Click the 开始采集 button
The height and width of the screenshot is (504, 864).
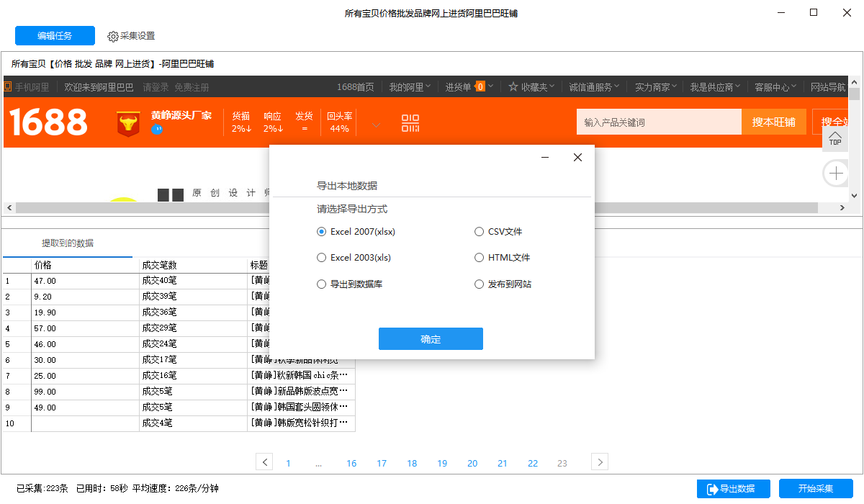pyautogui.click(x=816, y=489)
